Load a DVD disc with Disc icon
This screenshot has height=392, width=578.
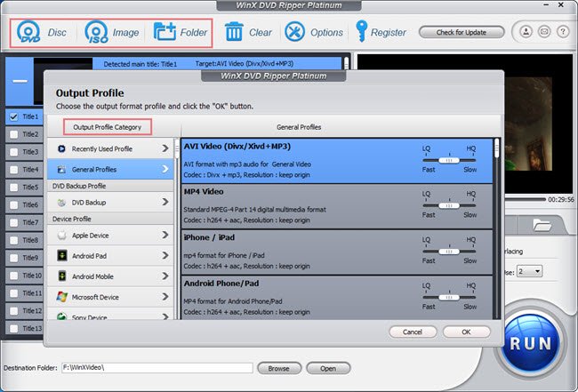28,32
